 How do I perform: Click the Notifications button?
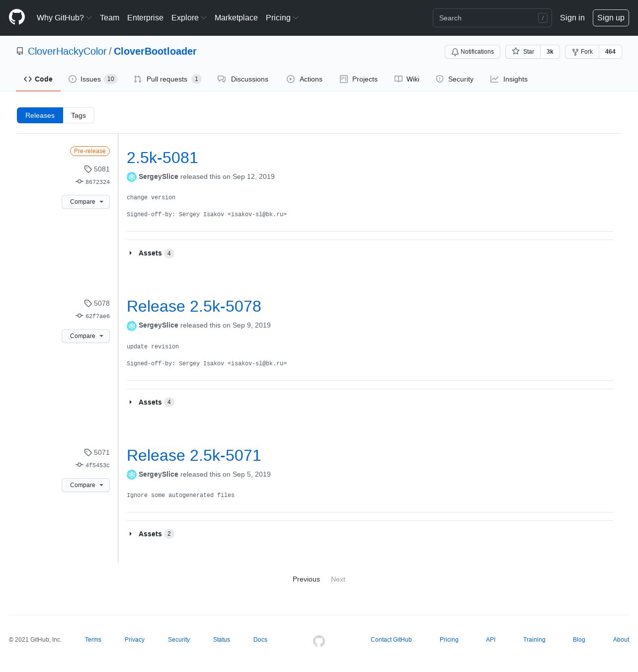pos(473,52)
